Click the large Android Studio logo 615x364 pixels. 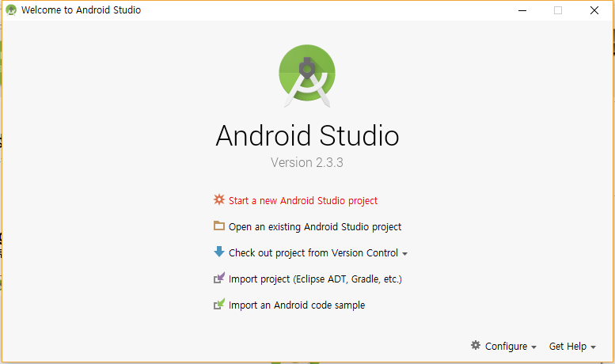coord(307,76)
